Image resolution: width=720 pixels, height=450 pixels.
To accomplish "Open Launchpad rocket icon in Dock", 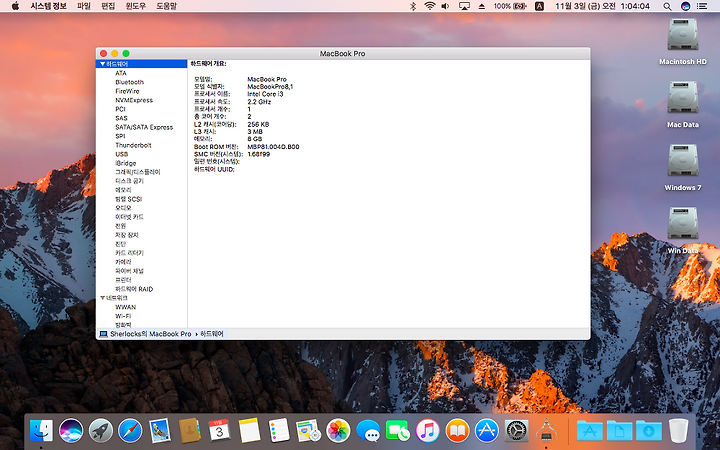I will 101,431.
